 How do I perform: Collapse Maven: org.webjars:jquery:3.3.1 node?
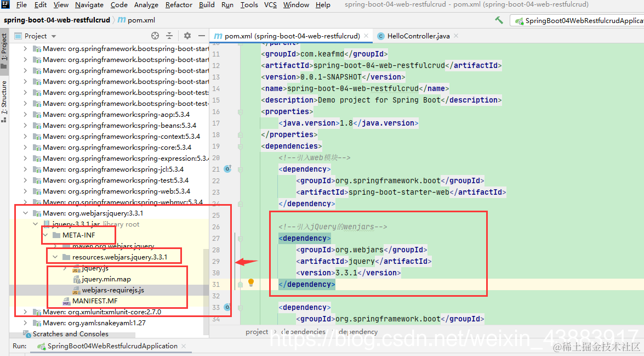tap(25, 213)
